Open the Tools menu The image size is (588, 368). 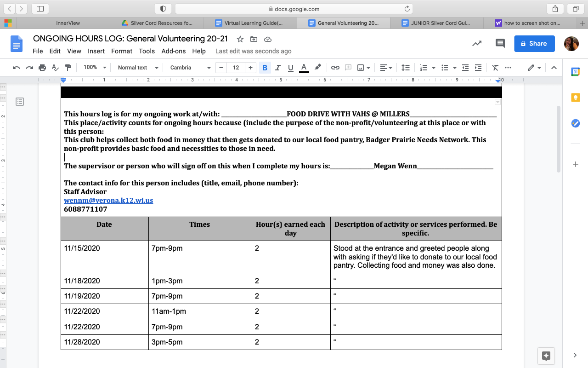coord(147,51)
